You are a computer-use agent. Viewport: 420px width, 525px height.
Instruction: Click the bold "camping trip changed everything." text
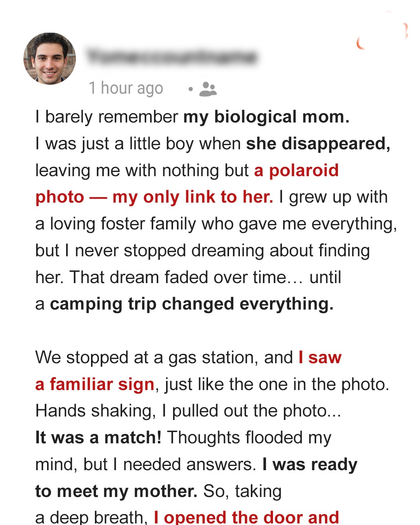tap(192, 304)
